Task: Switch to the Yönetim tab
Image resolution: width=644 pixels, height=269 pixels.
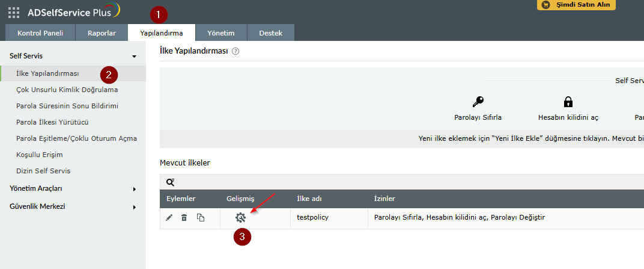Action: 221,33
